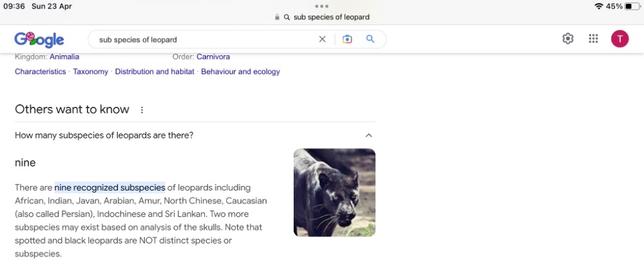Open the Distribution and habitat link
The image size is (644, 269).
coord(155,72)
